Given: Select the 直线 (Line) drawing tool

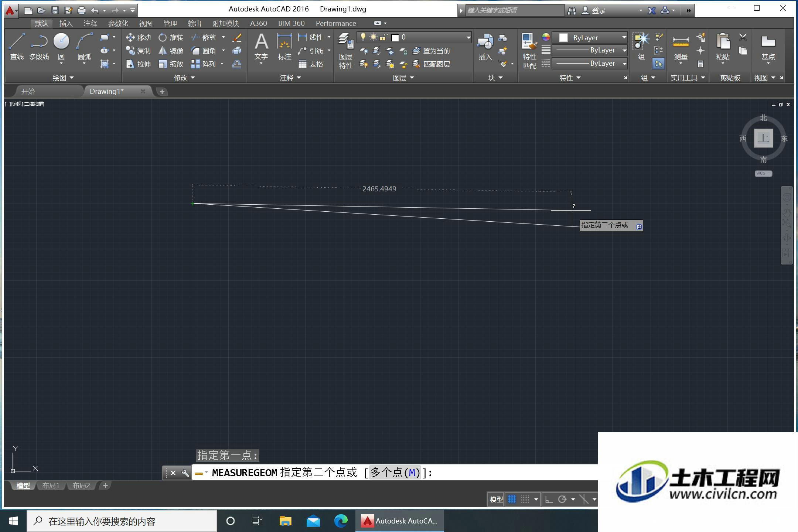Looking at the screenshot, I should 17,47.
